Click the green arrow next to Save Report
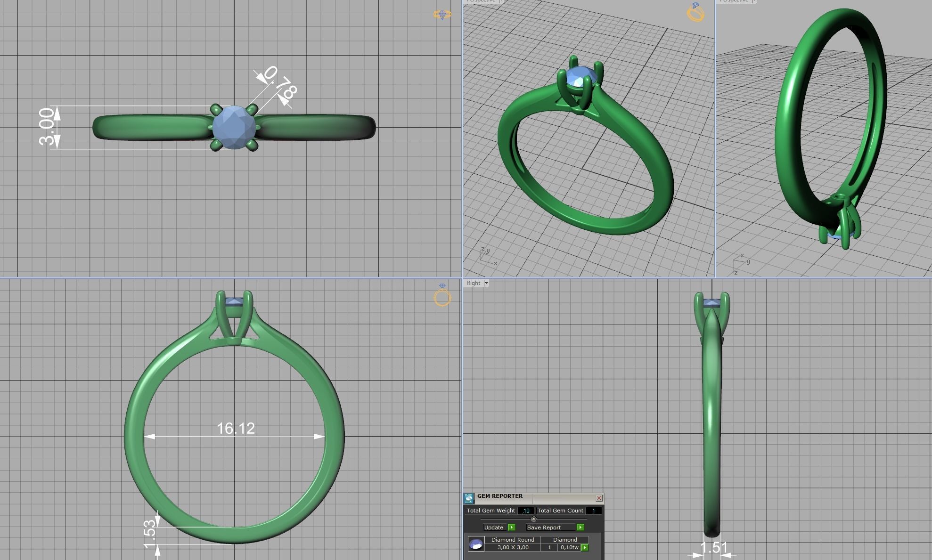Screen dimensions: 932x560 click(580, 528)
